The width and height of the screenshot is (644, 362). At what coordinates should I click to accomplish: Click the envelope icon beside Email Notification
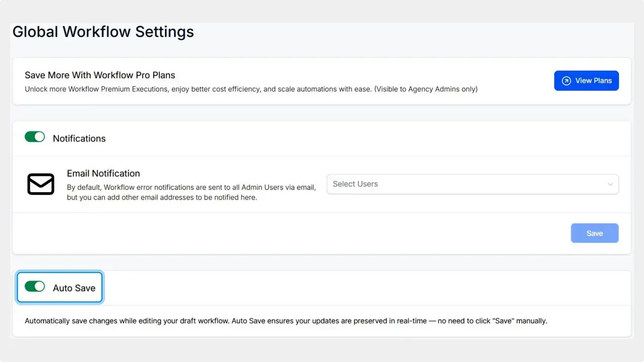pyautogui.click(x=40, y=184)
